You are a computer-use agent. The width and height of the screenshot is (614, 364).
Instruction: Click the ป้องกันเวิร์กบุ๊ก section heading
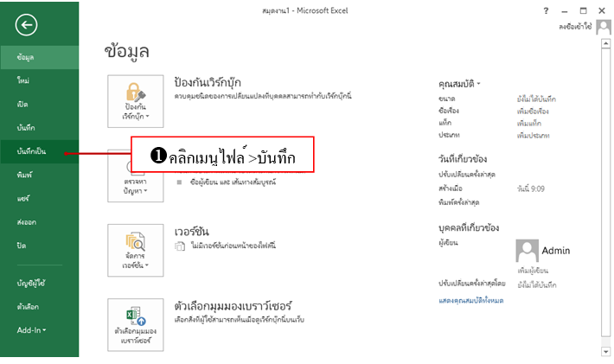click(x=208, y=83)
